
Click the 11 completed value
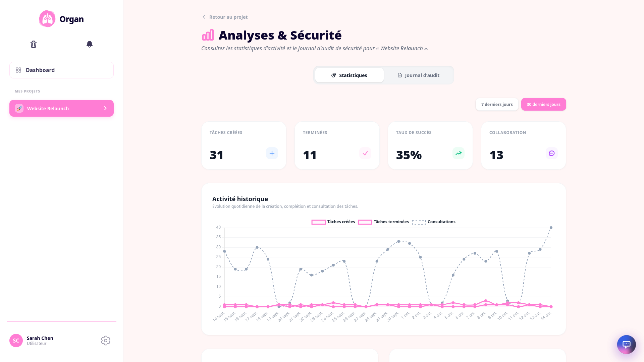[x=310, y=155]
